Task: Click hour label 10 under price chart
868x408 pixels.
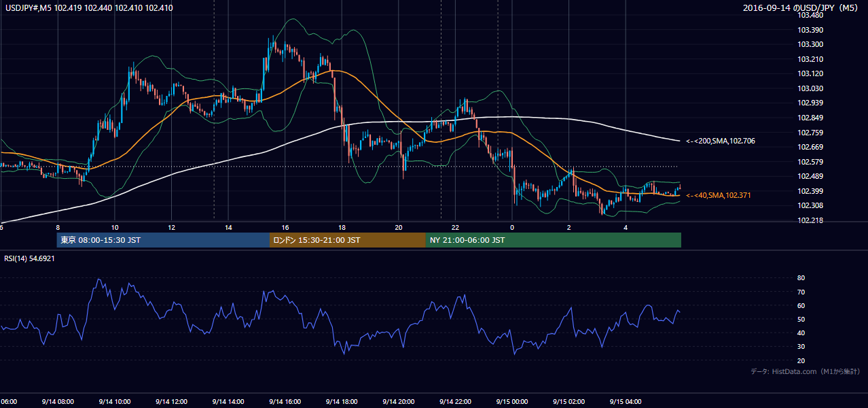Action: [x=115, y=227]
